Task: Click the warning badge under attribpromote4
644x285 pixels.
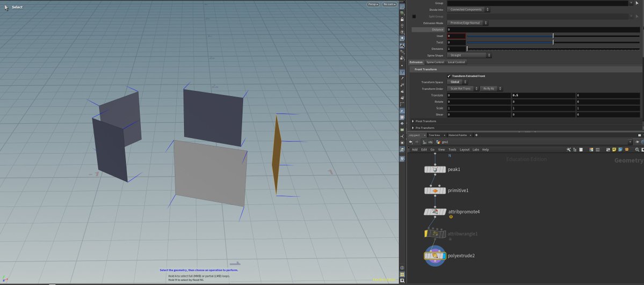Action: [x=451, y=217]
